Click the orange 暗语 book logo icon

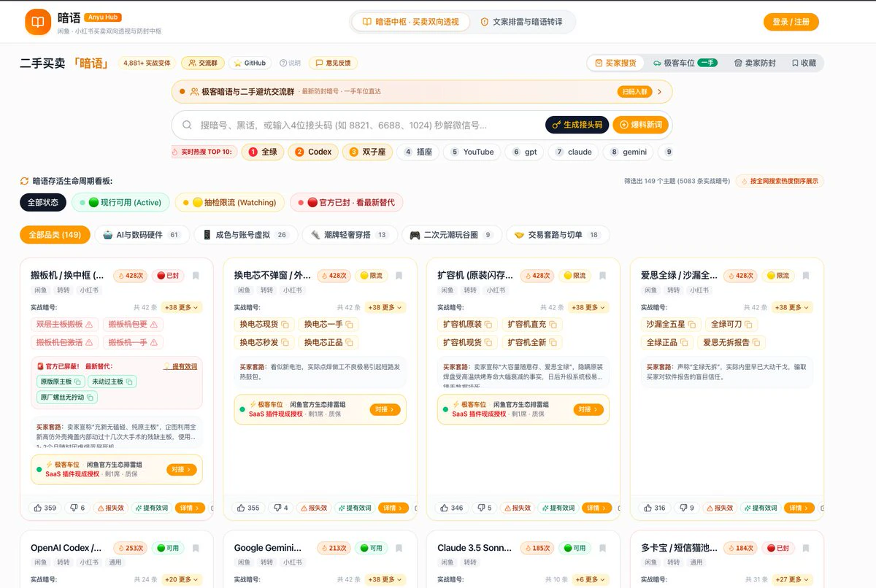pos(38,22)
